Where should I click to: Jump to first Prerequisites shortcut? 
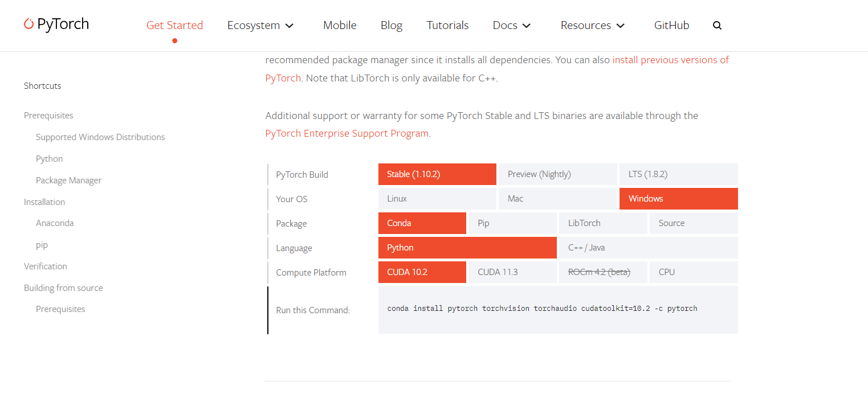coord(48,116)
